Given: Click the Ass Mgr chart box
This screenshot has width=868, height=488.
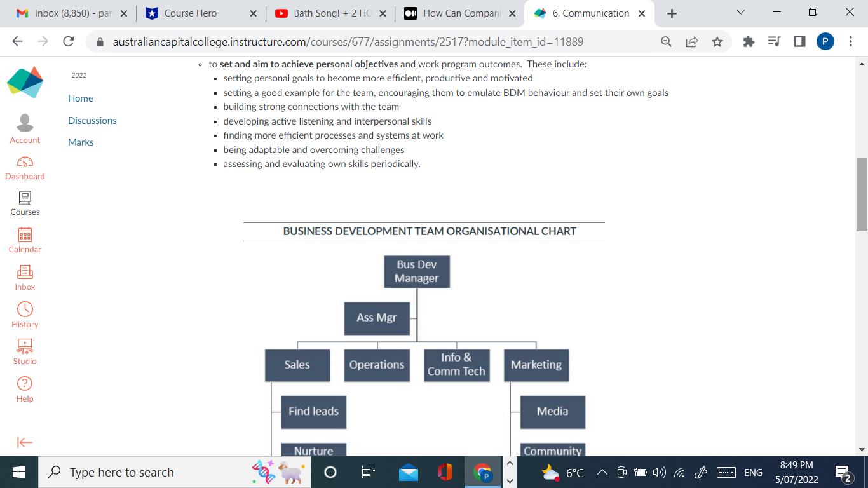Looking at the screenshot, I should click(x=377, y=318).
